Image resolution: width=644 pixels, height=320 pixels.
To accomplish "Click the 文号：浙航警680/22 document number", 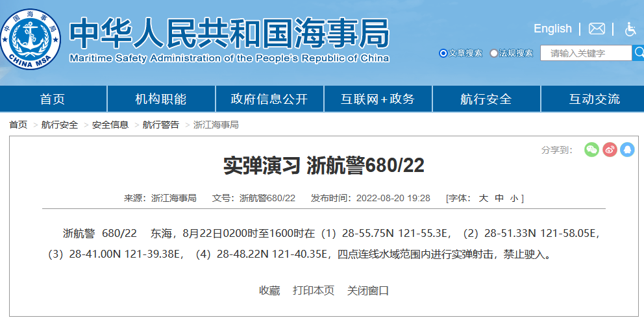I will 253,199.
